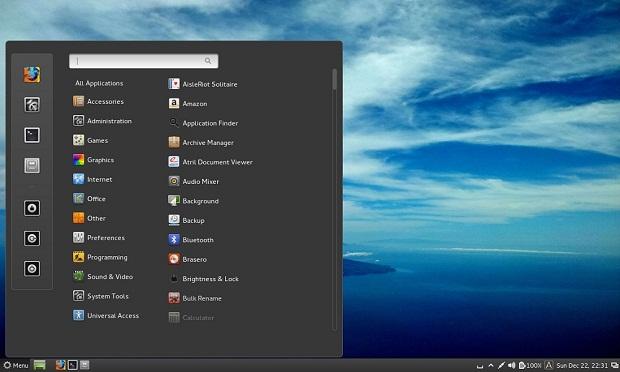Click the keyboard layout A indicator
This screenshot has height=372, width=620.
[x=549, y=365]
